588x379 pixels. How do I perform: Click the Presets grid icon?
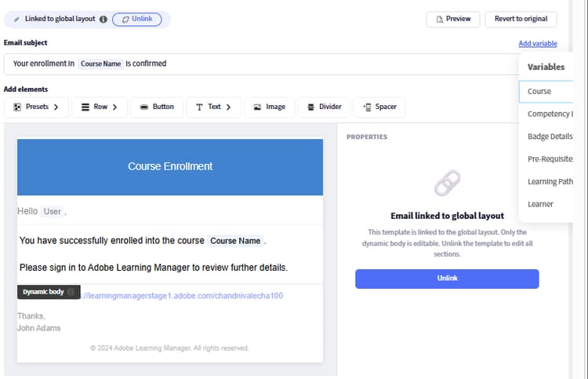click(x=17, y=107)
